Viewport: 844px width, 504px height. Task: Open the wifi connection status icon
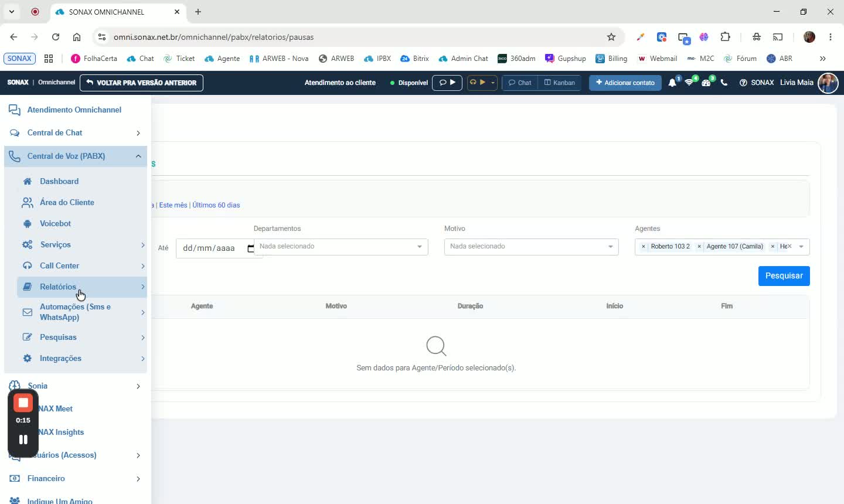[689, 83]
